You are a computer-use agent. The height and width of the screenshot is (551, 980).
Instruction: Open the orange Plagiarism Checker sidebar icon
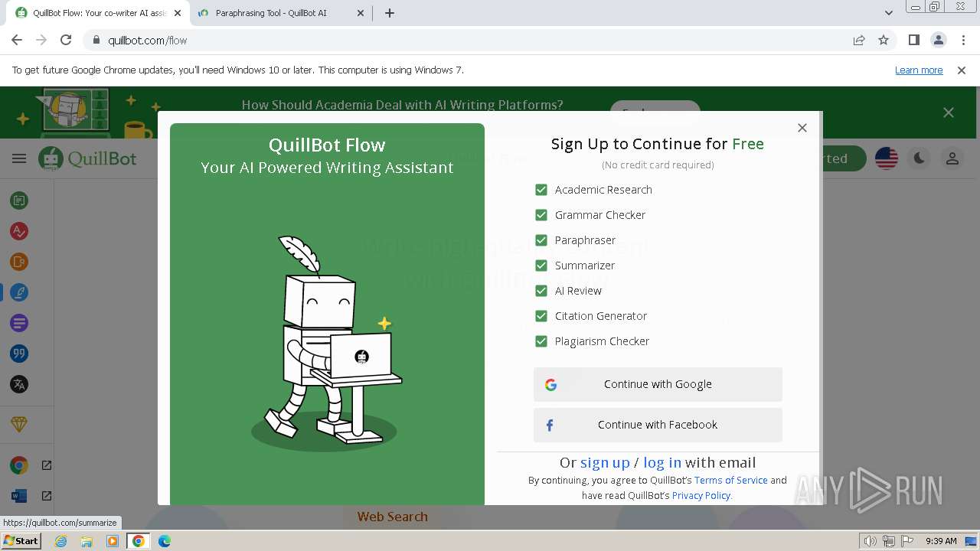(19, 262)
